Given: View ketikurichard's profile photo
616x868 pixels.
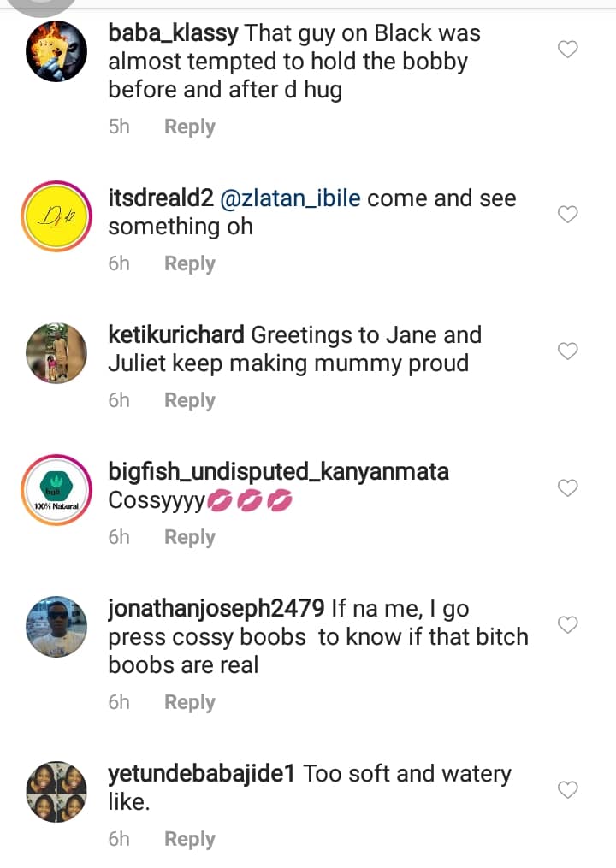Looking at the screenshot, I should [56, 352].
